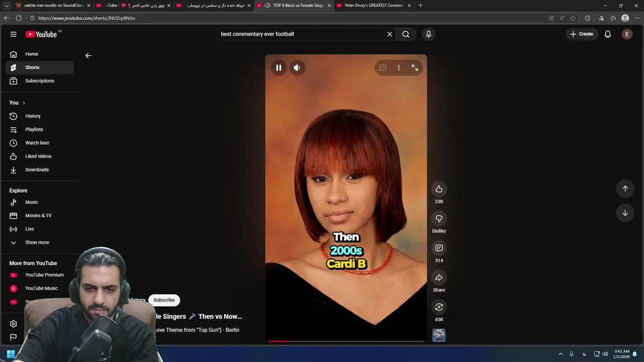Share this Short
644x362 pixels.
(x=439, y=278)
